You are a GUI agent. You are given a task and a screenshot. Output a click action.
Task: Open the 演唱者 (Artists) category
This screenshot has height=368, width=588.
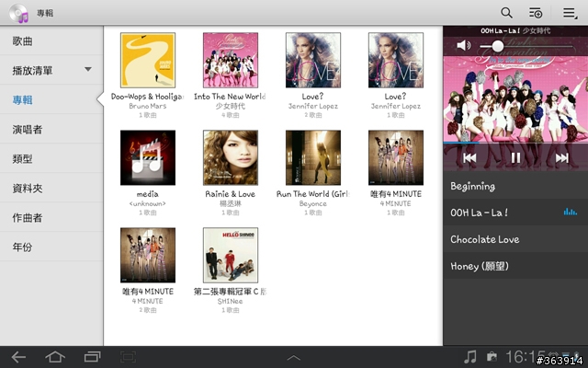(x=51, y=129)
